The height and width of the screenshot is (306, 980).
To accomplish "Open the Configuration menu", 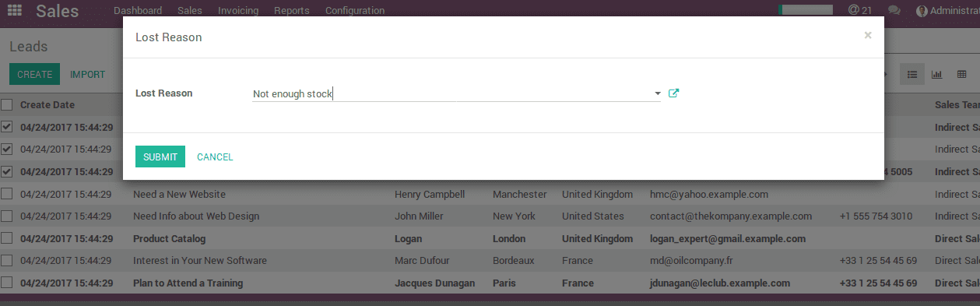I will click(355, 10).
